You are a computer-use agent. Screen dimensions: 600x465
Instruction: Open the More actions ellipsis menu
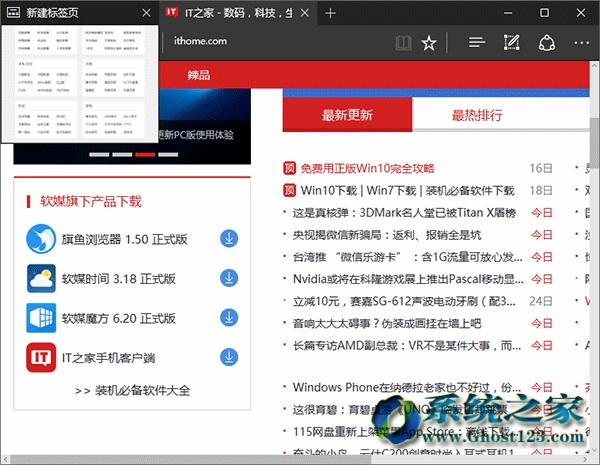[x=581, y=43]
